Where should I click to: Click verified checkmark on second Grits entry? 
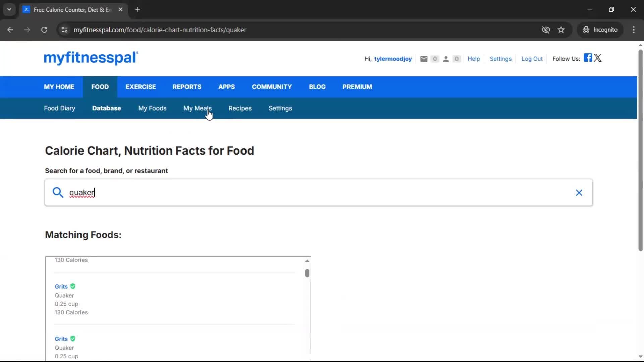(x=73, y=339)
